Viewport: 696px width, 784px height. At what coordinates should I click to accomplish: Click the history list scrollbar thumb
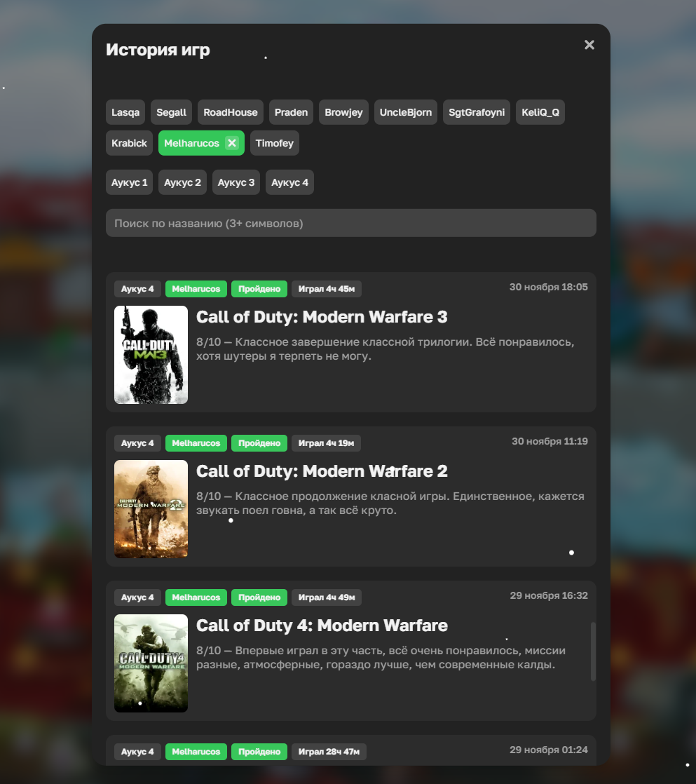coord(593,651)
